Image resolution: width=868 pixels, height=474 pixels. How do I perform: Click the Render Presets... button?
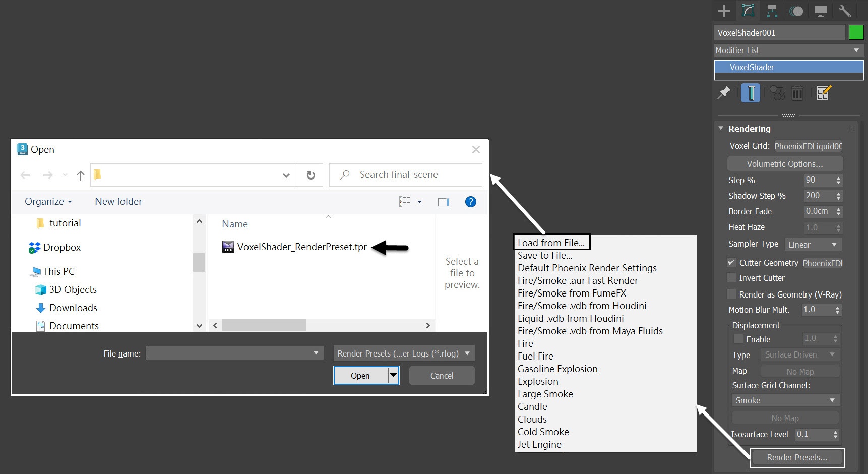point(797,457)
